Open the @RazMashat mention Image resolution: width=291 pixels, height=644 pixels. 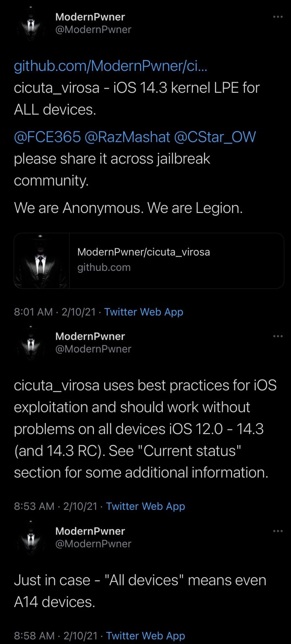pos(127,137)
